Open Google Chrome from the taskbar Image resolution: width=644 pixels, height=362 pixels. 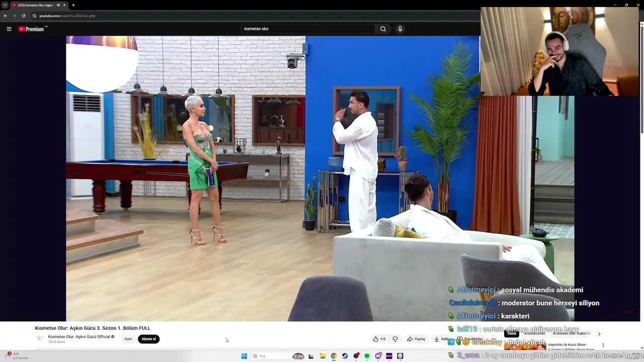[x=334, y=356]
